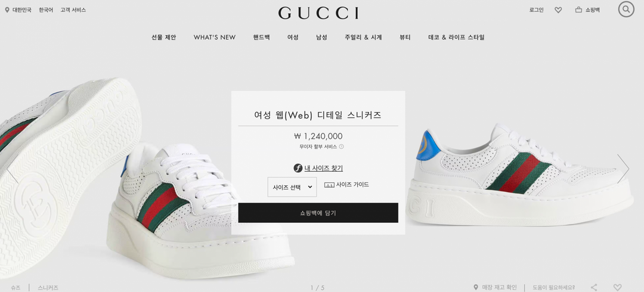The height and width of the screenshot is (292, 644).
Task: Go to the GUCCI logo homepage
Action: tap(318, 13)
